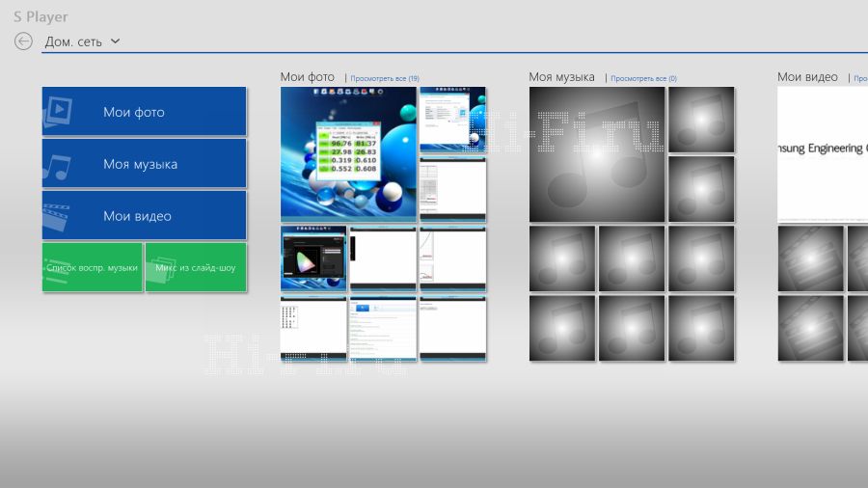Click the music note icon on the blue 'Моя музыка' tile
868x488 pixels.
[57, 165]
